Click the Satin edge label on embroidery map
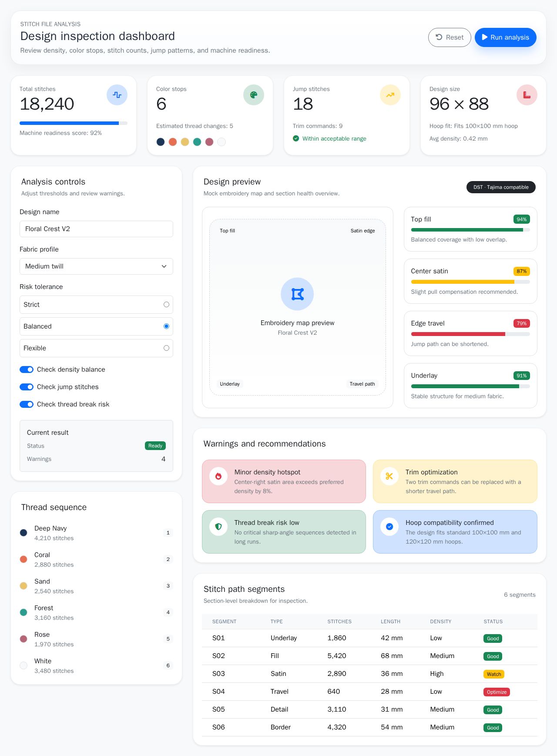The height and width of the screenshot is (756, 557). point(362,231)
